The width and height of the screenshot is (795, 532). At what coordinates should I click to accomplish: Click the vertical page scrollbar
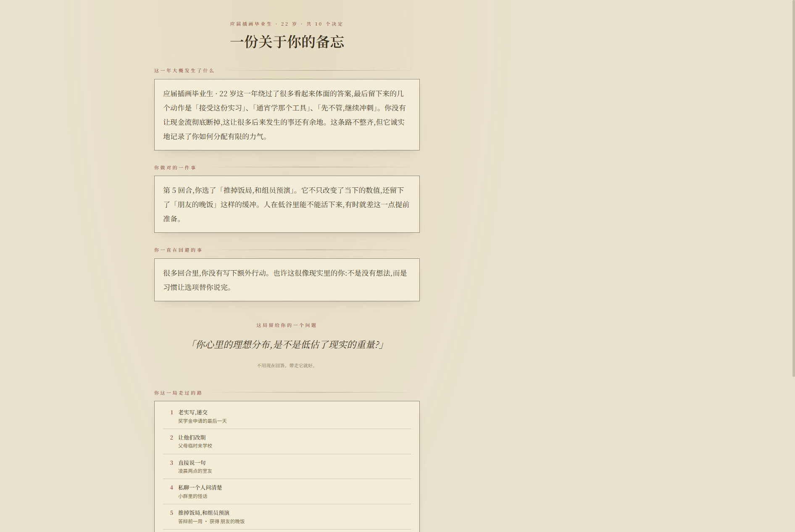(793, 266)
